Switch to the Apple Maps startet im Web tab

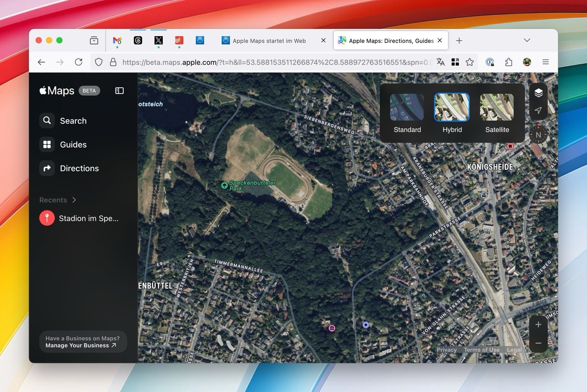point(269,41)
